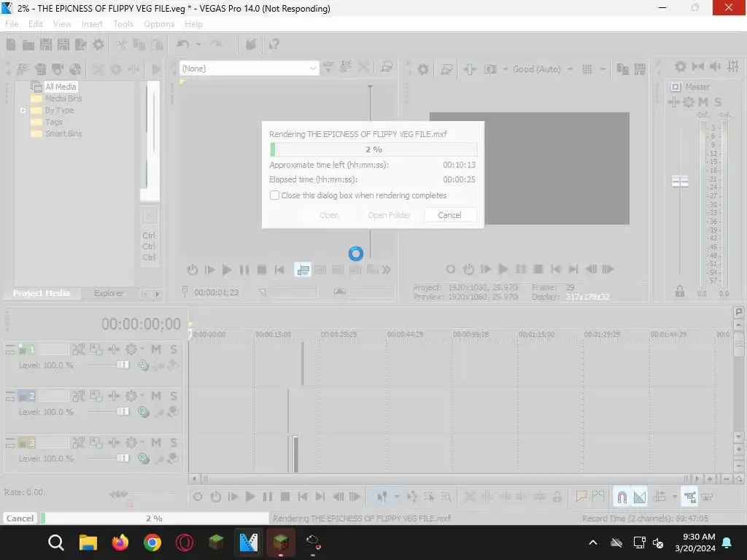Screen dimensions: 747x560
Task: Open Windows Search from the taskbar
Action: point(55,542)
